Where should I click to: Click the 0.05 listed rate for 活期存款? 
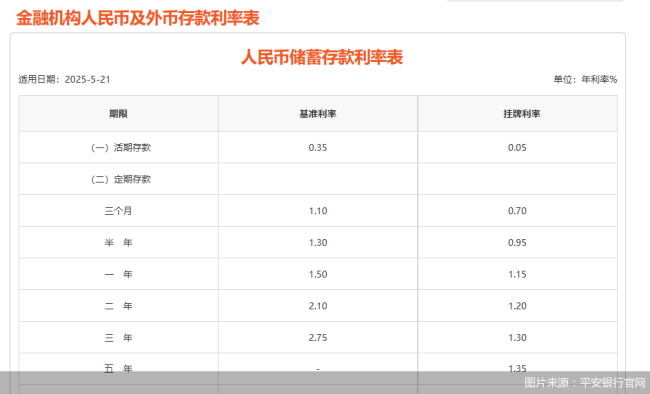(x=517, y=148)
